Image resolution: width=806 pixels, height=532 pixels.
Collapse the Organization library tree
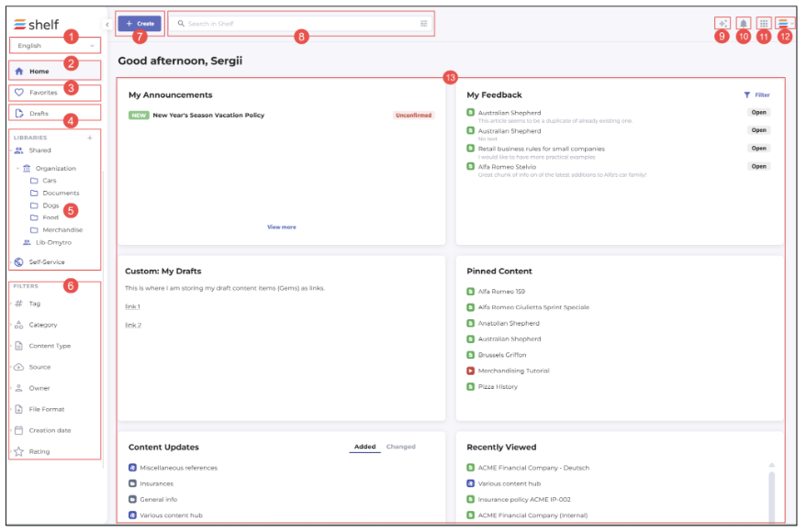click(18, 169)
